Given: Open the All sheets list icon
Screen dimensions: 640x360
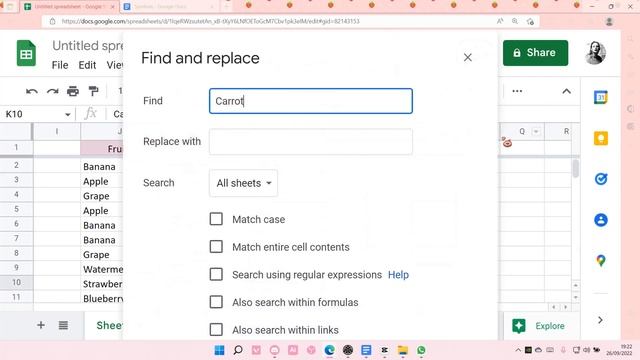Looking at the screenshot, I should [x=63, y=325].
